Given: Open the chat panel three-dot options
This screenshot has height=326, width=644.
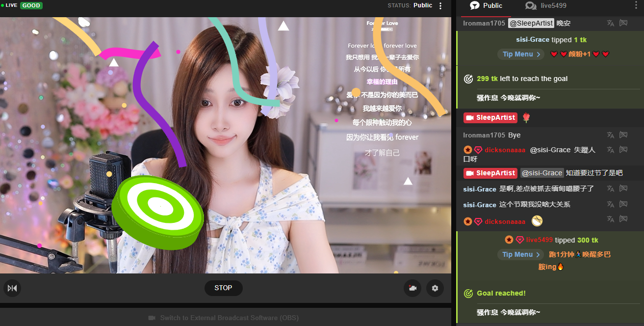Looking at the screenshot, I should (x=637, y=6).
